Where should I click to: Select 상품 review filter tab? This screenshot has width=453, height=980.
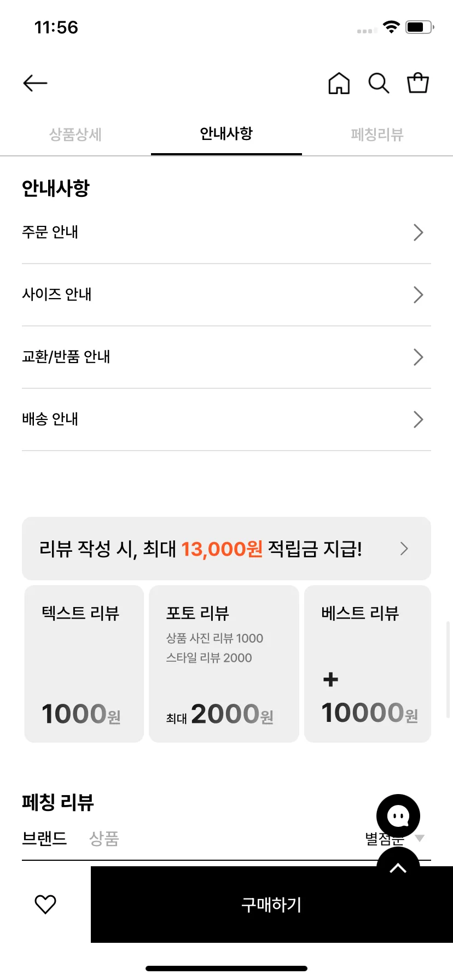[104, 838]
